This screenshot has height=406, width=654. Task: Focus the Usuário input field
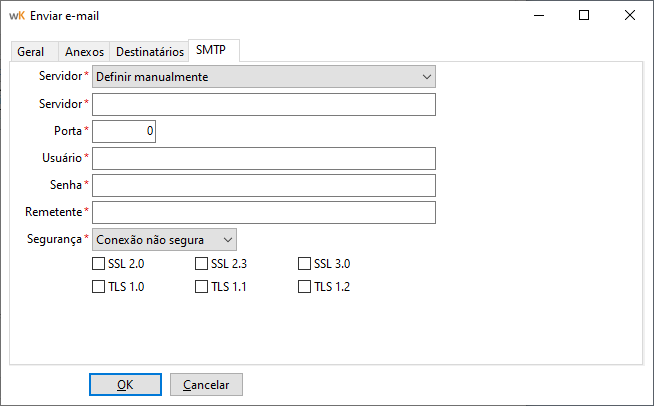[264, 158]
